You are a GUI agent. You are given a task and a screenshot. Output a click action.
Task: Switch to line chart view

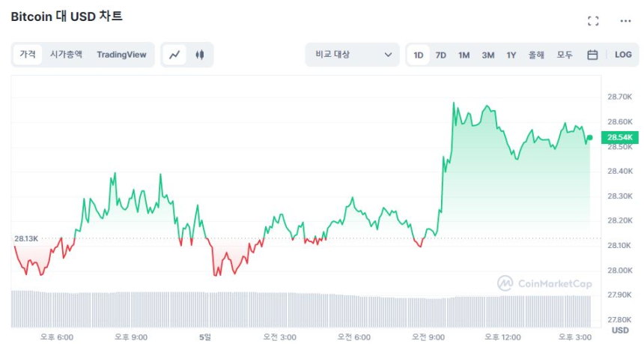pos(174,55)
